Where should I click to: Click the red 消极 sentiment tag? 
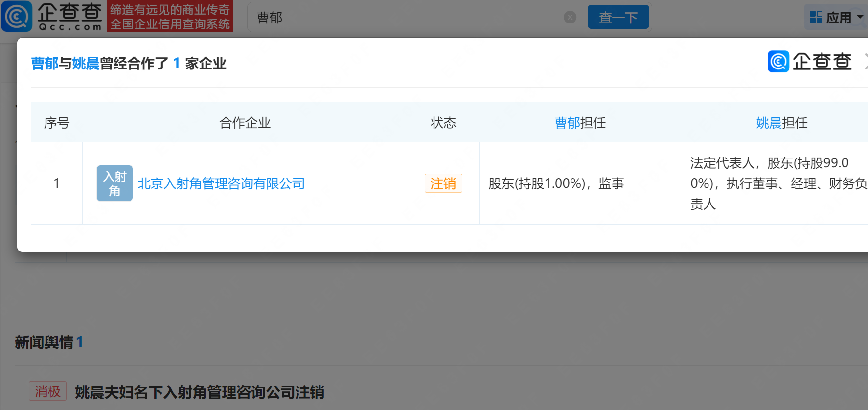(47, 391)
